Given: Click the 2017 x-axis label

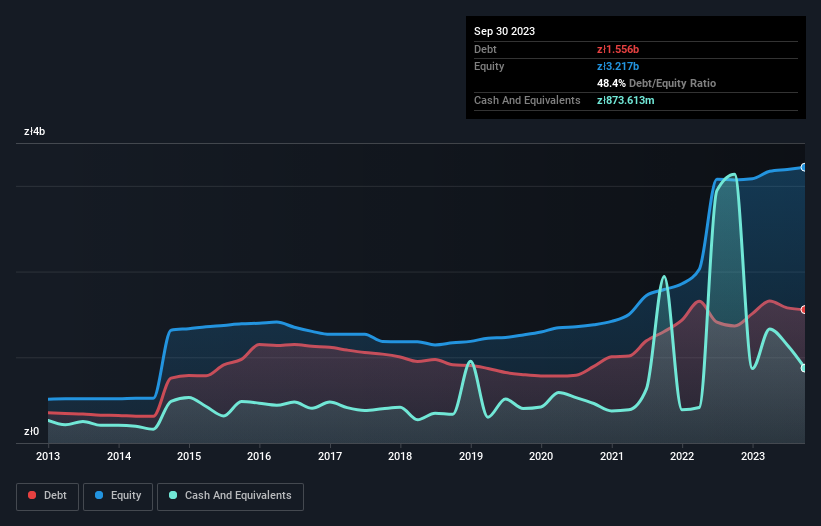Looking at the screenshot, I should 330,456.
